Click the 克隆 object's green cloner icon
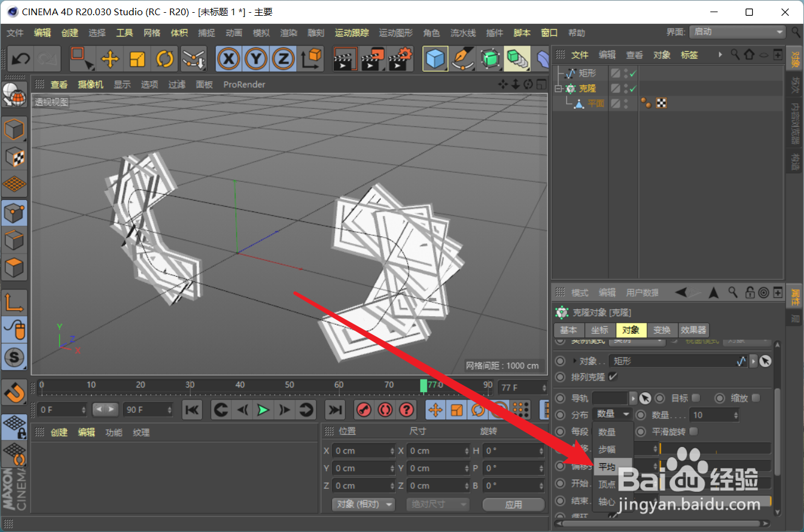 point(570,88)
